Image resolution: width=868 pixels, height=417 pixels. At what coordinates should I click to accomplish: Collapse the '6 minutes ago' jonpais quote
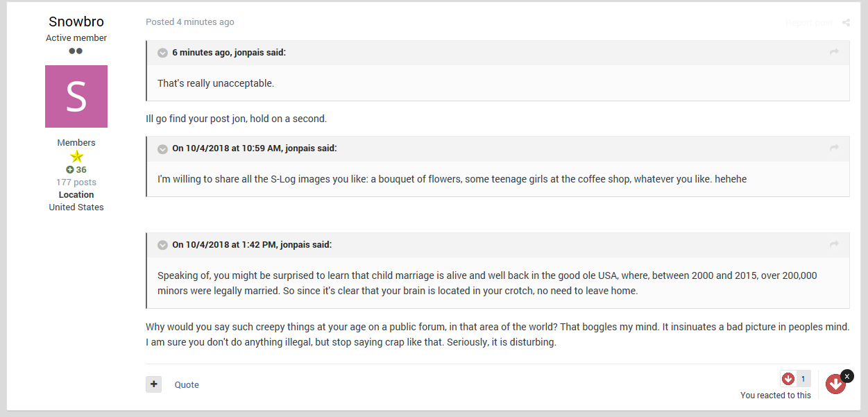click(x=163, y=53)
